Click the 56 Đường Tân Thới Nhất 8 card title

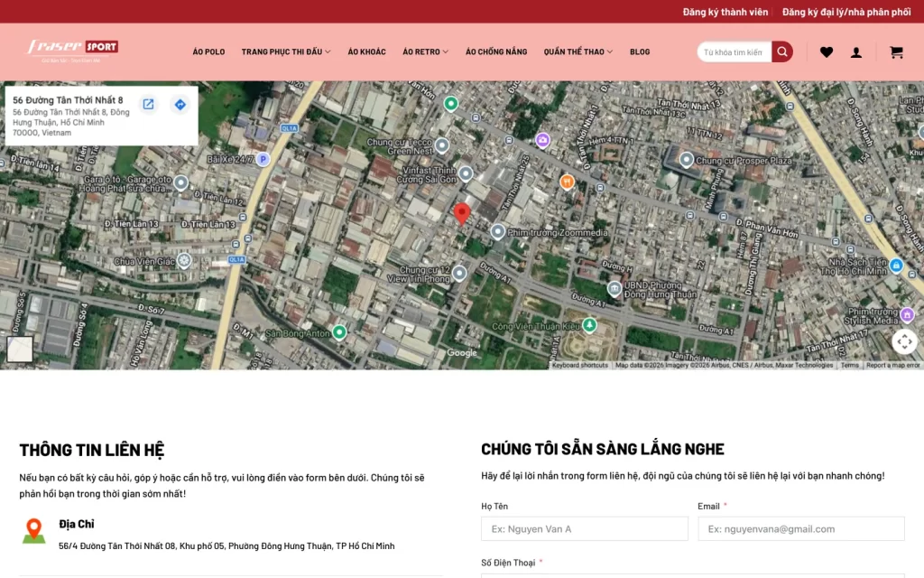pyautogui.click(x=68, y=100)
